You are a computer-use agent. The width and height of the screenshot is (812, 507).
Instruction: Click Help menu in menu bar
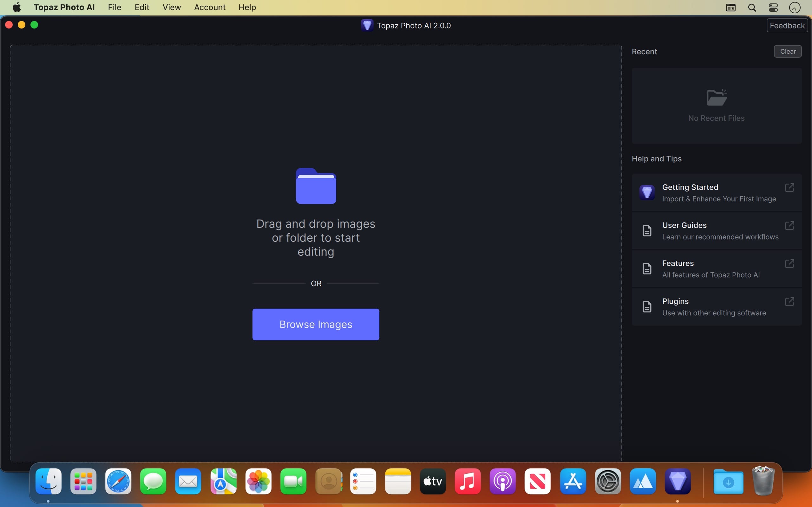(247, 7)
